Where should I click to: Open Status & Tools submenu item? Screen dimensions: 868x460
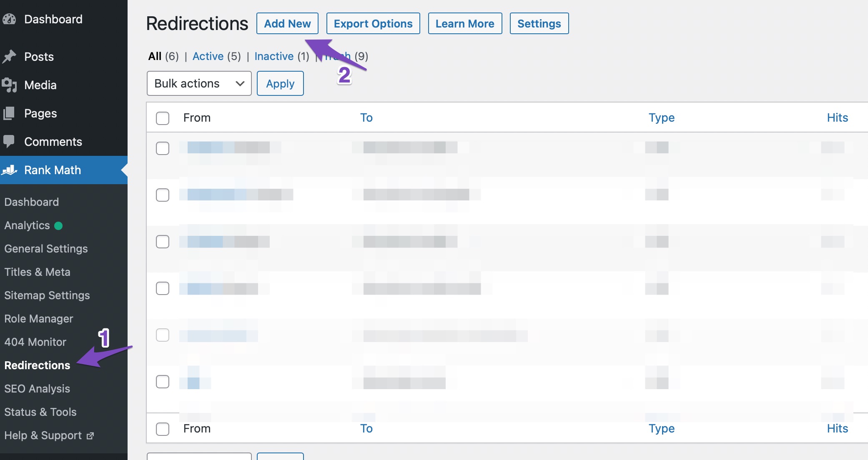[40, 412]
